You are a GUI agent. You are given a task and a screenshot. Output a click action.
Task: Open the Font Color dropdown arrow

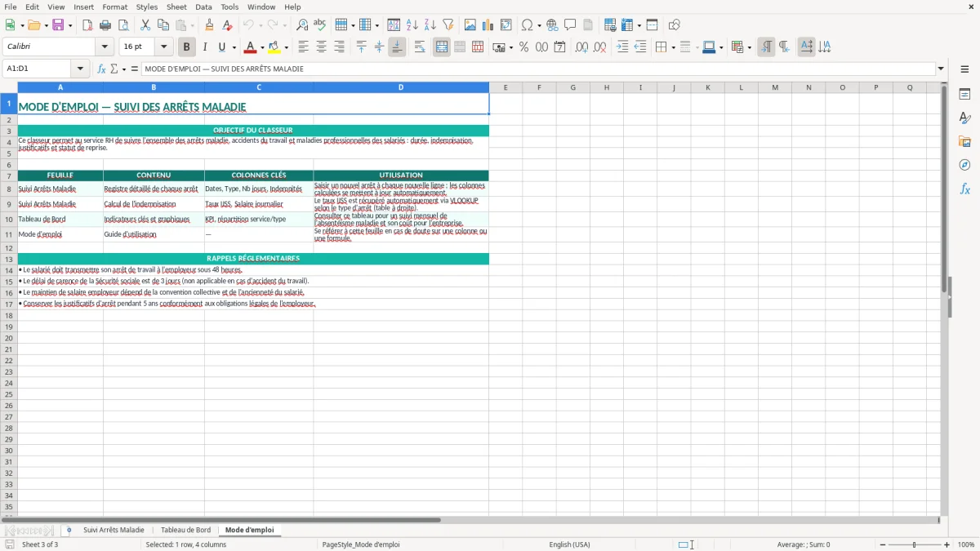[x=262, y=47]
